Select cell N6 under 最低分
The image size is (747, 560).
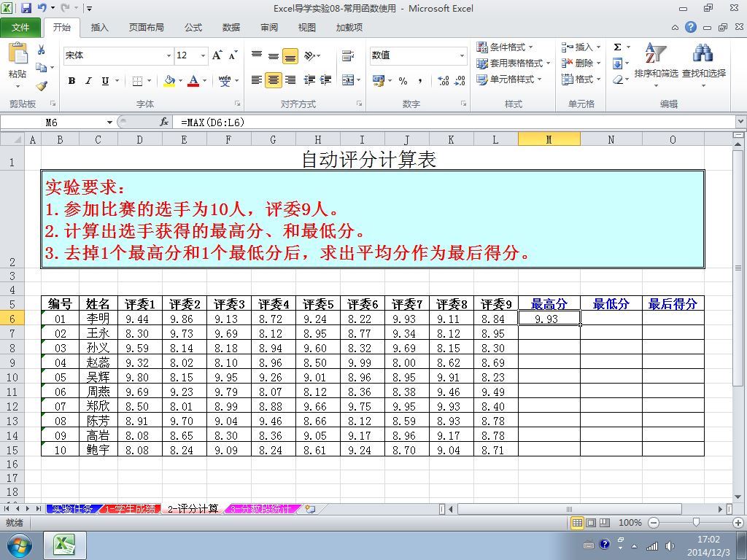click(x=611, y=319)
